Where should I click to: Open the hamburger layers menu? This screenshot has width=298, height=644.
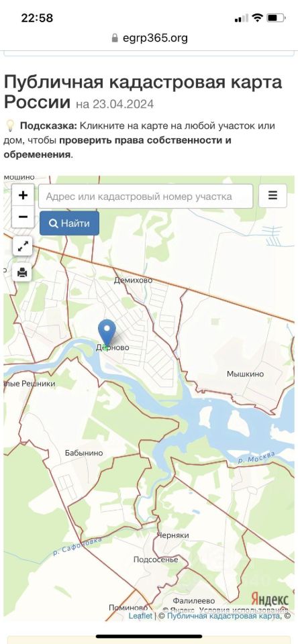point(272,195)
